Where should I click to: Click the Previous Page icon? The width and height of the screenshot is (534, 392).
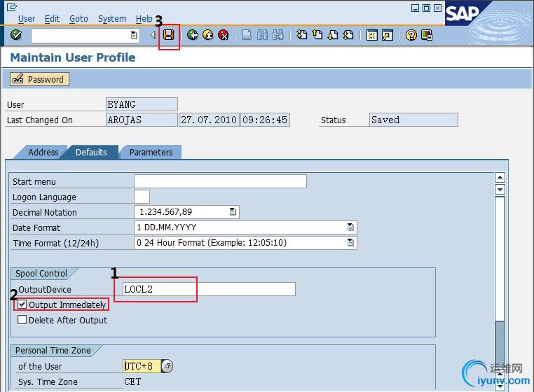click(x=317, y=35)
